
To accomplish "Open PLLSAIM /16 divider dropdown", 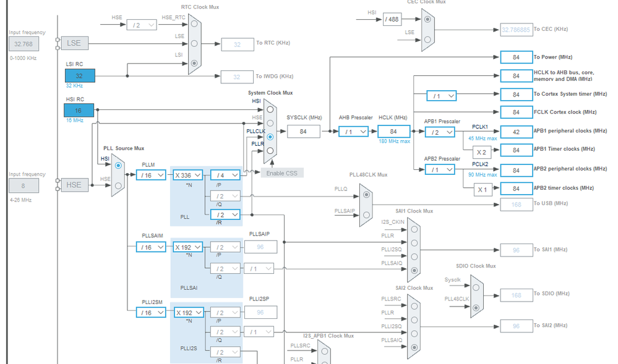I will 151,247.
